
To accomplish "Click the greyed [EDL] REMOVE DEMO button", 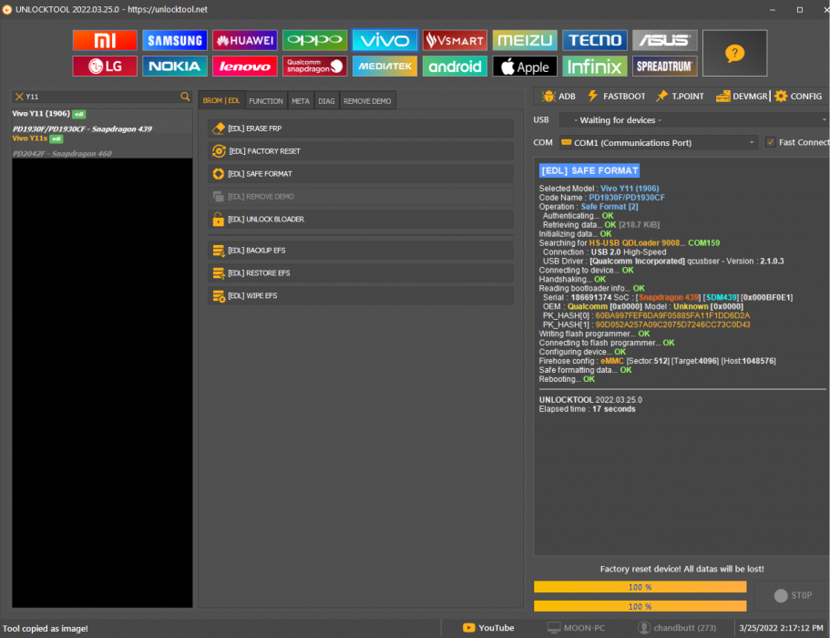I will [x=361, y=197].
